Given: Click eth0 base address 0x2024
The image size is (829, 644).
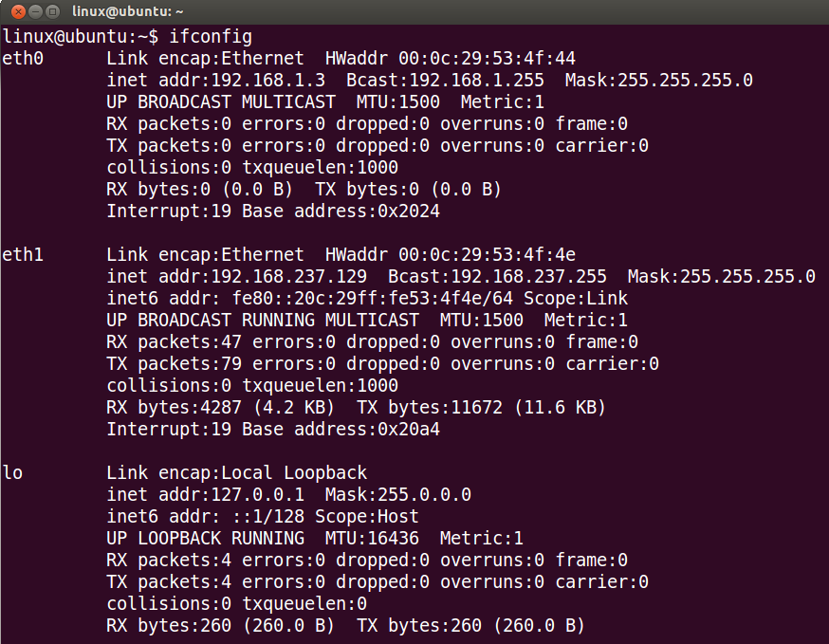Looking at the screenshot, I should coord(409,211).
